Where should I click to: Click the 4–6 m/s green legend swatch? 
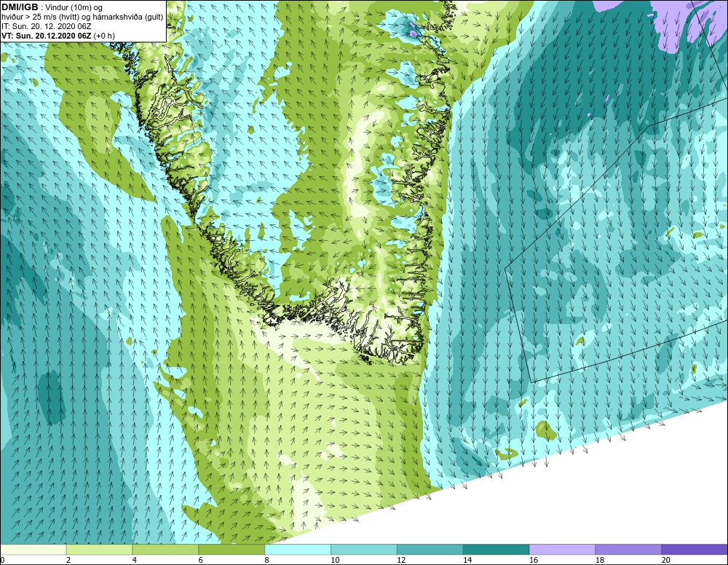coord(165,550)
